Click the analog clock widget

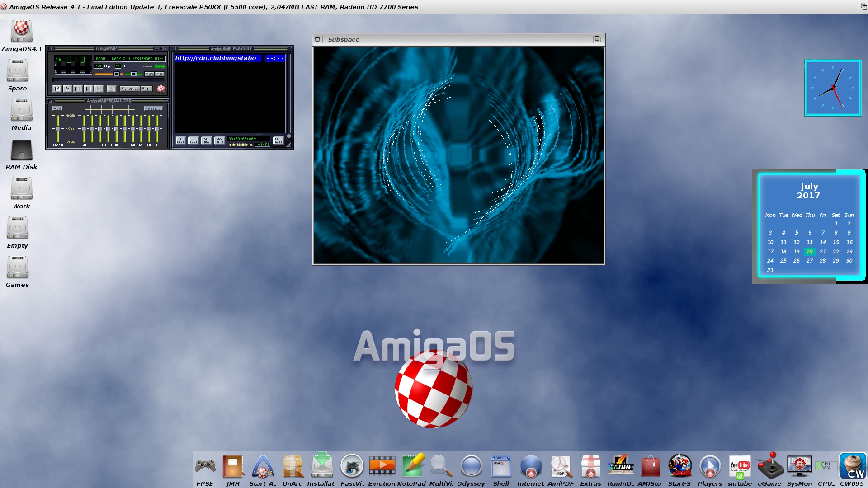(833, 88)
